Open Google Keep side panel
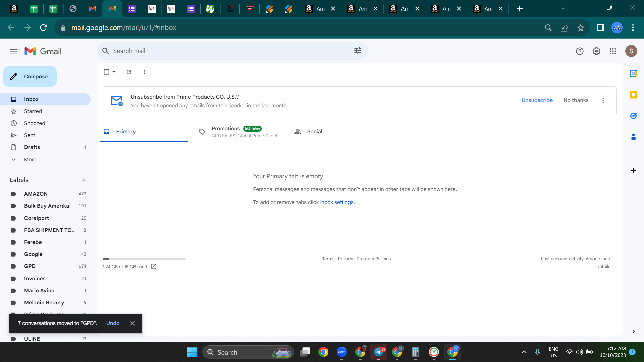 click(x=633, y=95)
